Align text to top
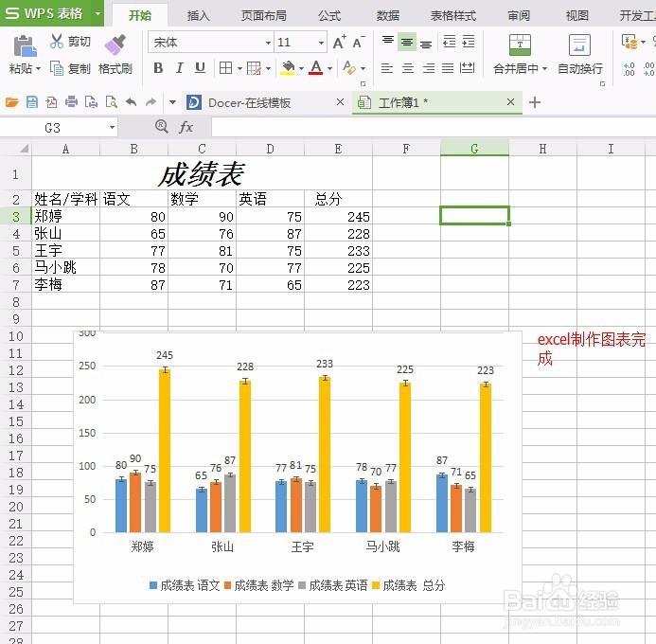 pyautogui.click(x=388, y=41)
